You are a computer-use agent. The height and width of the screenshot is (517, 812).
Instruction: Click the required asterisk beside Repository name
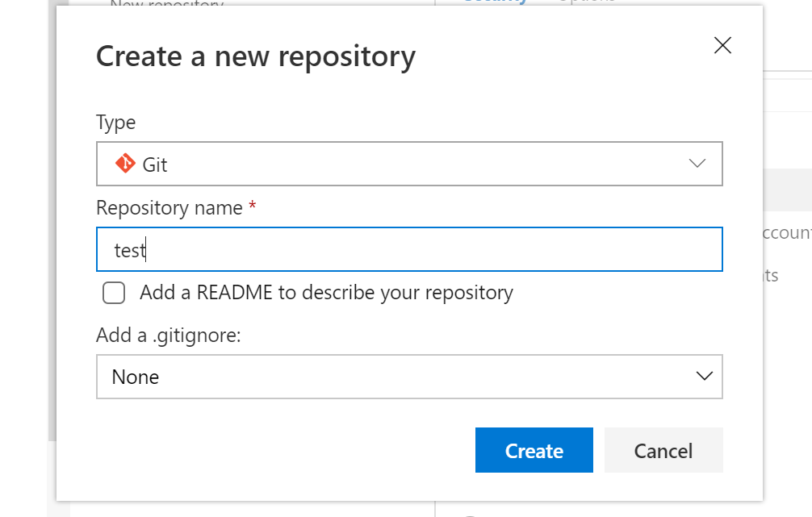tap(253, 208)
